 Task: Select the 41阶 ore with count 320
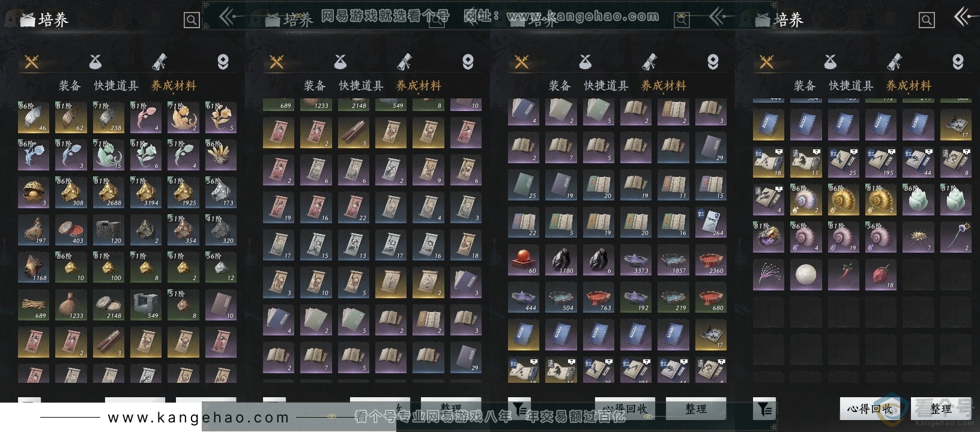tap(220, 230)
